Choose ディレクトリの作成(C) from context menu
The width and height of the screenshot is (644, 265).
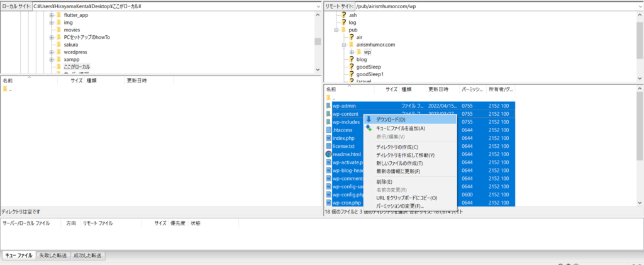pyautogui.click(x=410, y=147)
